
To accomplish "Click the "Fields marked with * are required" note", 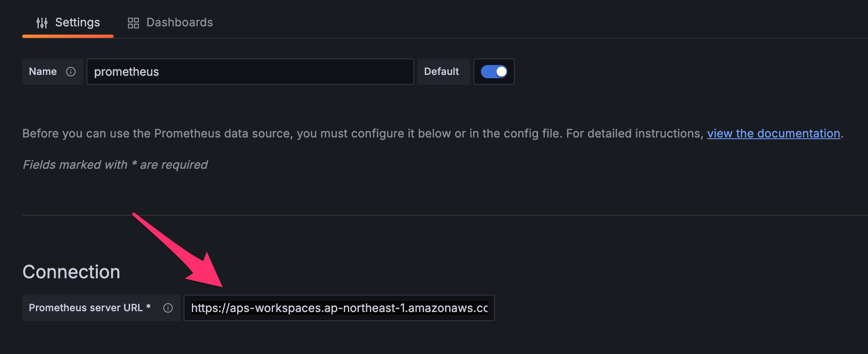I will coord(115,165).
